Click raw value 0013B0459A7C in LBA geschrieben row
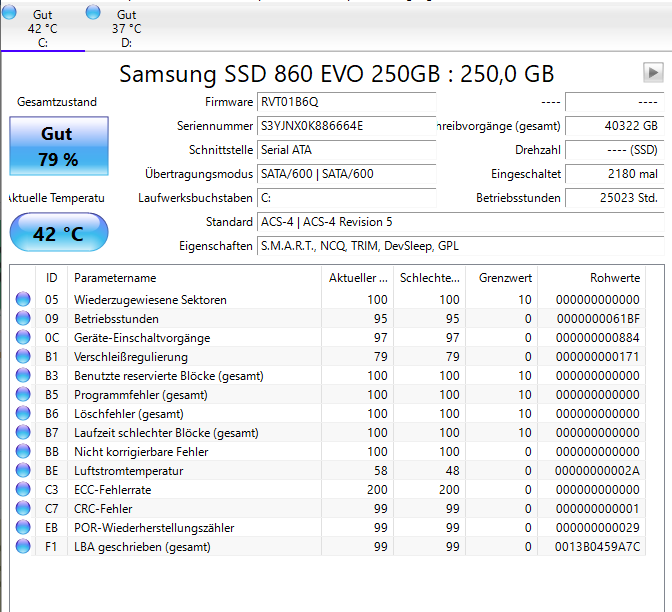672x612 pixels. pos(597,547)
